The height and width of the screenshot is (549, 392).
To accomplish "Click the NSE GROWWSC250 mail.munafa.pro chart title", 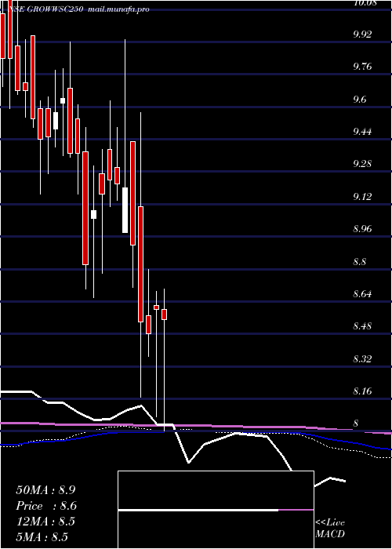I will (79, 9).
